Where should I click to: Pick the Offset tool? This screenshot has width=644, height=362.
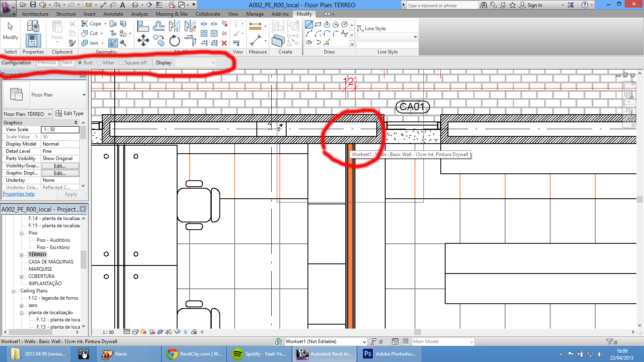pyautogui.click(x=159, y=27)
